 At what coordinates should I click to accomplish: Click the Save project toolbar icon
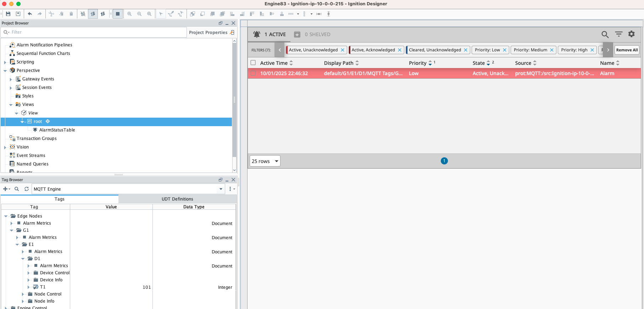tap(8, 14)
